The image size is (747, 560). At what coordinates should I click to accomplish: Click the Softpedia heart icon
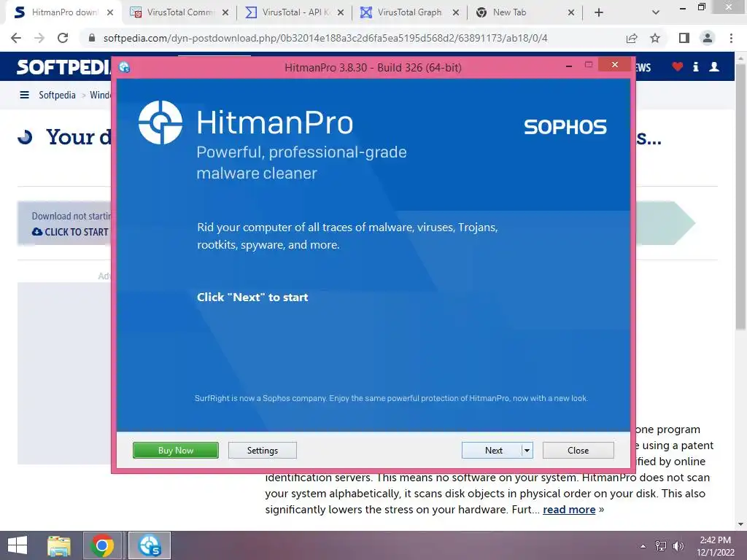point(677,66)
